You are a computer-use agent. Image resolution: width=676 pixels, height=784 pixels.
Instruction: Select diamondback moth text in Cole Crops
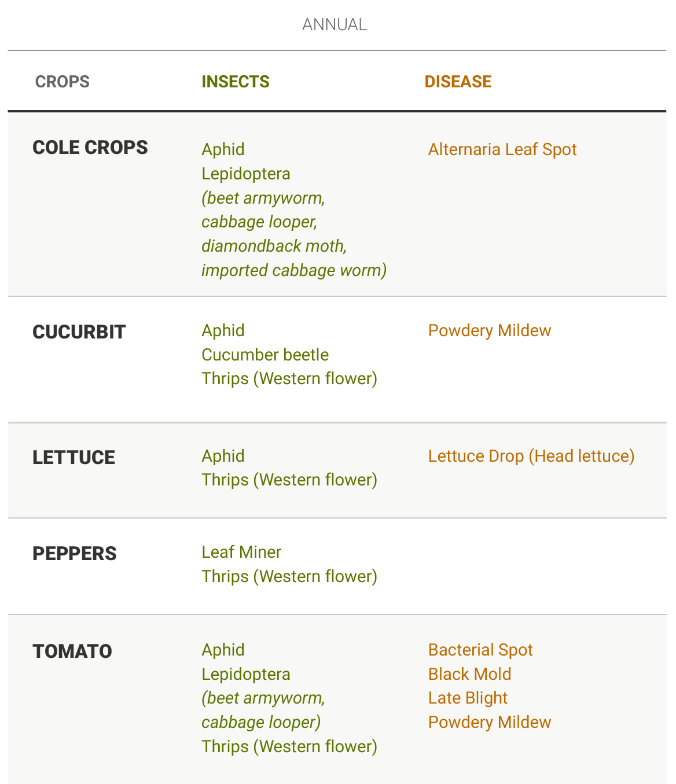point(274,246)
